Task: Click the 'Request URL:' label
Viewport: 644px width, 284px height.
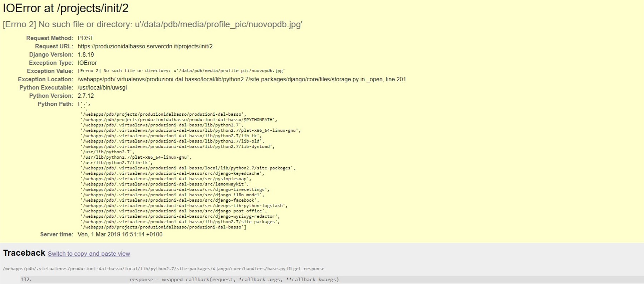Action: (x=54, y=46)
